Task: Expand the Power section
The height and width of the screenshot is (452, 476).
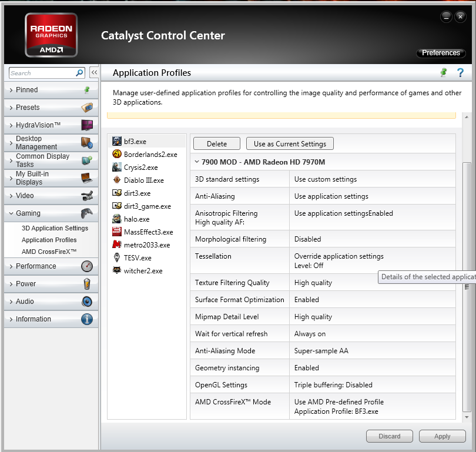Action: pos(51,284)
